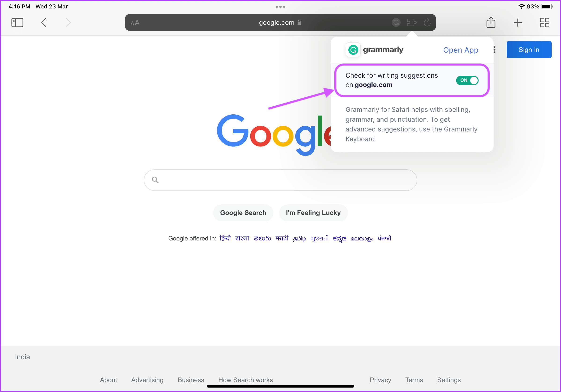The width and height of the screenshot is (561, 392).
Task: Select Google Search button
Action: [x=243, y=212]
